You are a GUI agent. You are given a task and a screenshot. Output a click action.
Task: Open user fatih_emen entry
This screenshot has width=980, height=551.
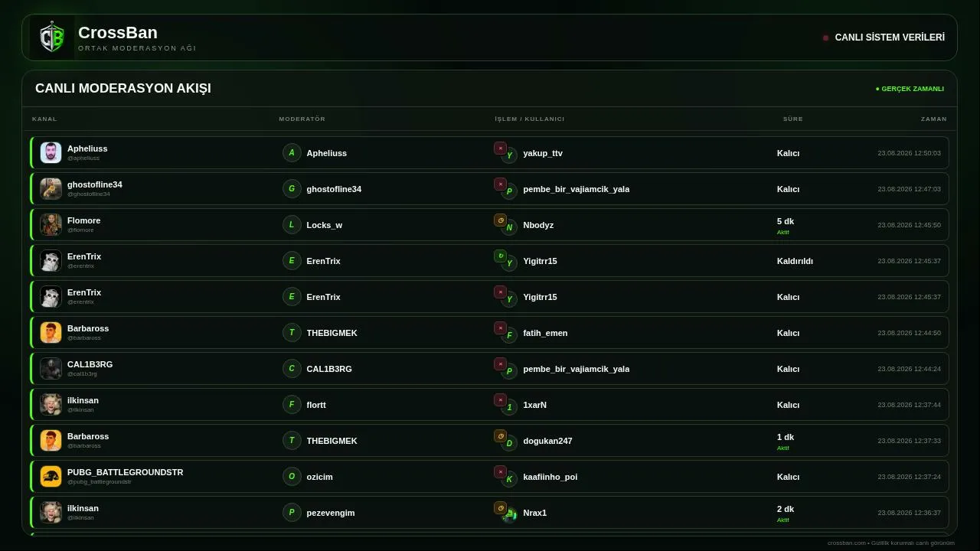tap(545, 333)
